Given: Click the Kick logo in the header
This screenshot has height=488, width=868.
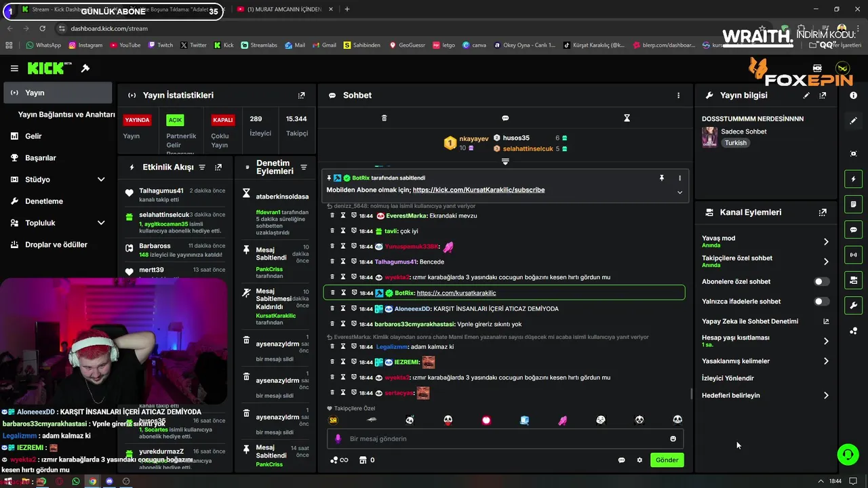Looking at the screenshot, I should 50,68.
